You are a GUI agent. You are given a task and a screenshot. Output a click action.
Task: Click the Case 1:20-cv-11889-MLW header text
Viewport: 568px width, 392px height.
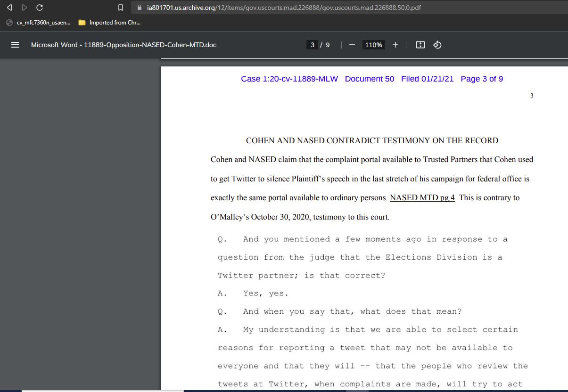coord(289,79)
